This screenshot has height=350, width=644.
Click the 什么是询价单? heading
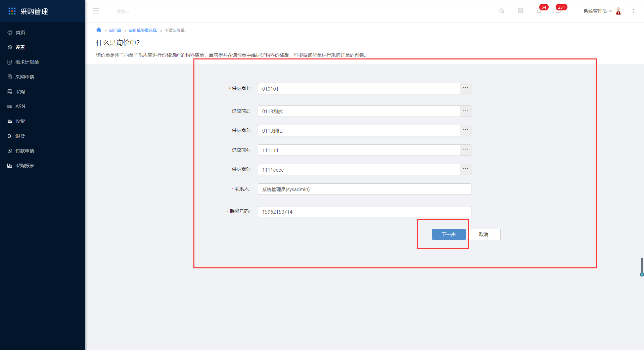tap(118, 43)
